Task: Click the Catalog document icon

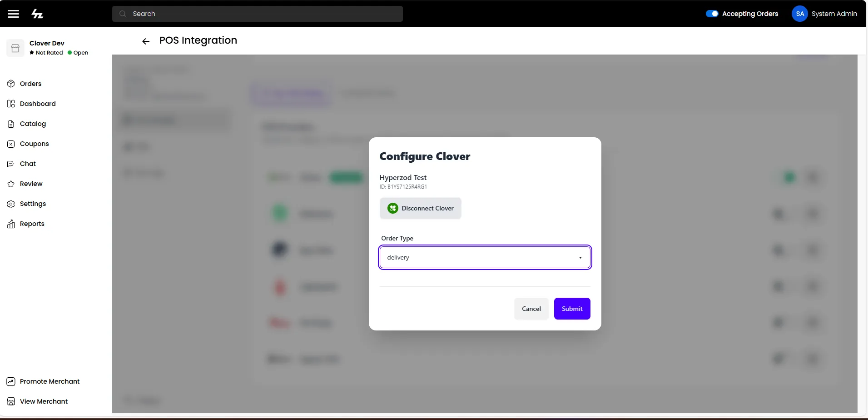Action: tap(11, 124)
